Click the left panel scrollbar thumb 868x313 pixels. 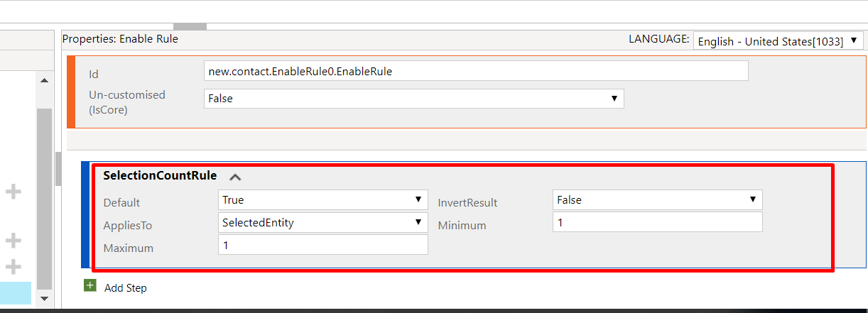coord(45,199)
